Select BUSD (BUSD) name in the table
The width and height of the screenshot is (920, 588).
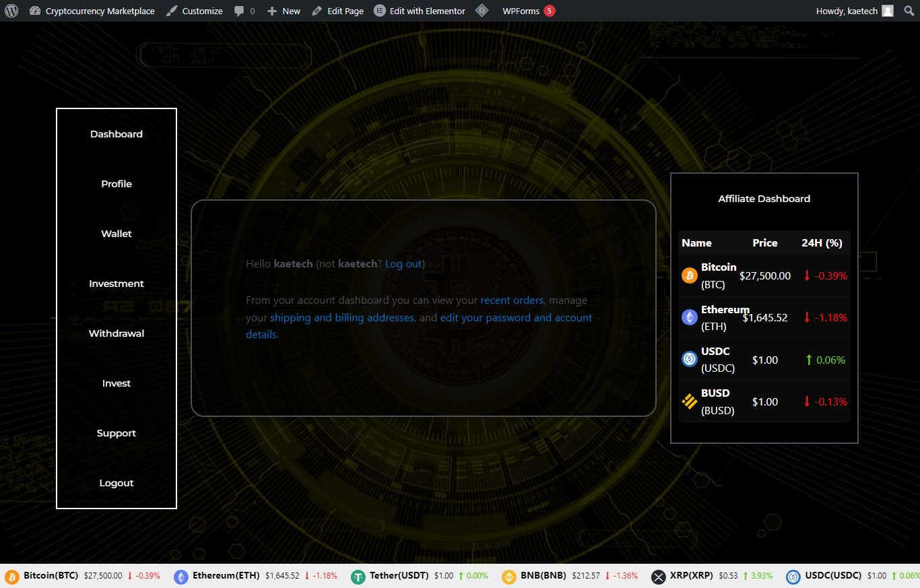point(718,401)
